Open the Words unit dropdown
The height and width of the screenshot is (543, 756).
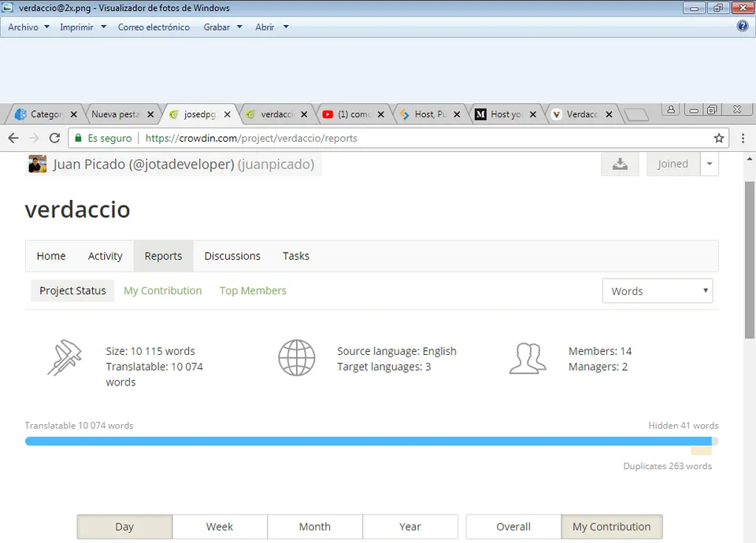pos(658,291)
